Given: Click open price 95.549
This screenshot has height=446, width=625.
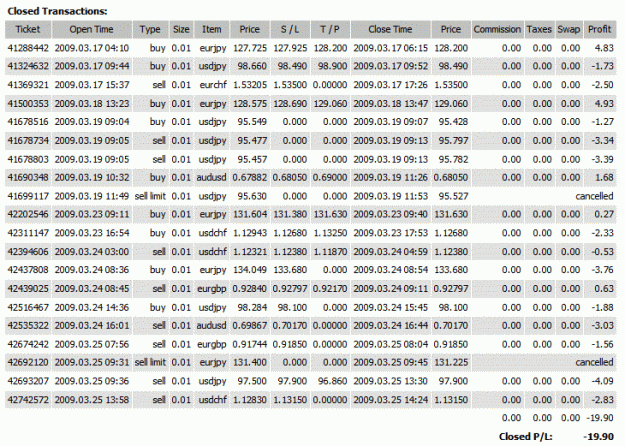Looking at the screenshot, I should [252, 122].
